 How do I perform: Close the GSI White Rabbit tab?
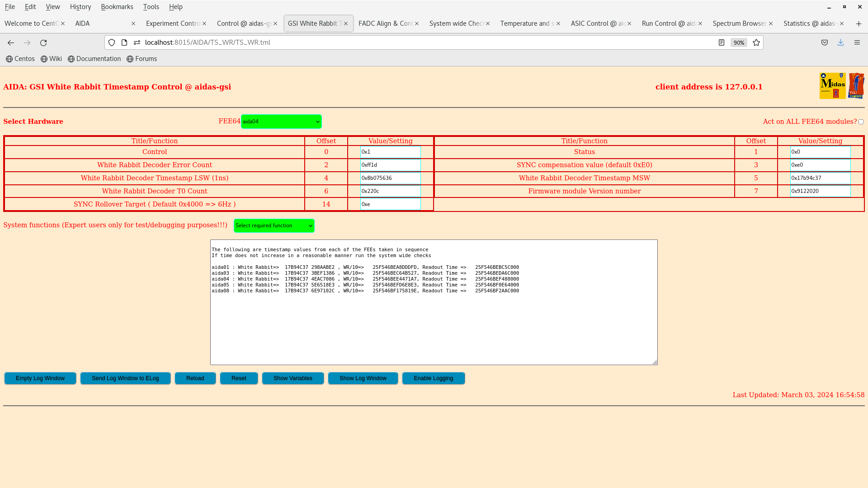(x=346, y=23)
